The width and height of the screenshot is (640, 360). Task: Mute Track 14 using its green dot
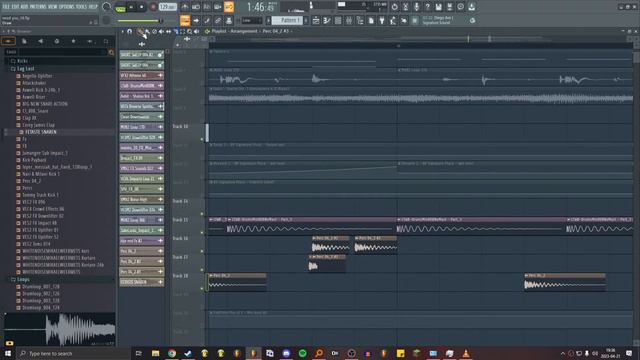pyautogui.click(x=202, y=214)
